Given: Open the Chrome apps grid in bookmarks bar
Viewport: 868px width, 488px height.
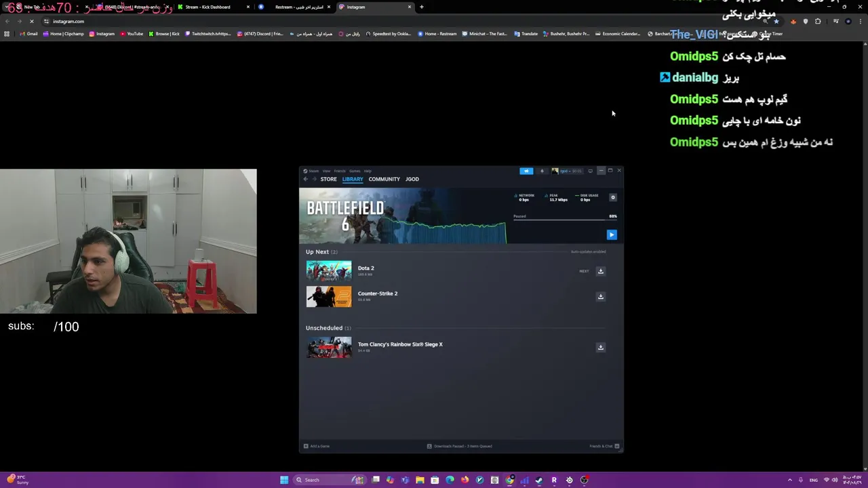Looking at the screenshot, I should tap(7, 34).
